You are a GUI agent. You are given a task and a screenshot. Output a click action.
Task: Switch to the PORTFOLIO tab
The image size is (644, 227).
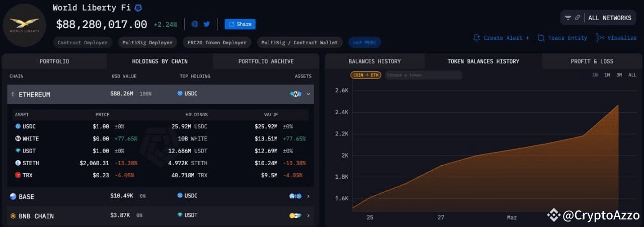pyautogui.click(x=54, y=61)
